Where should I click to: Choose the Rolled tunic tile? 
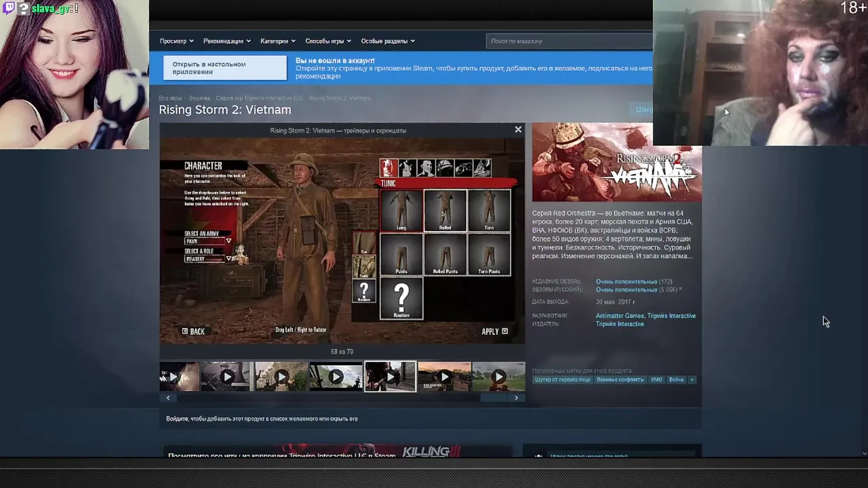pyautogui.click(x=445, y=211)
